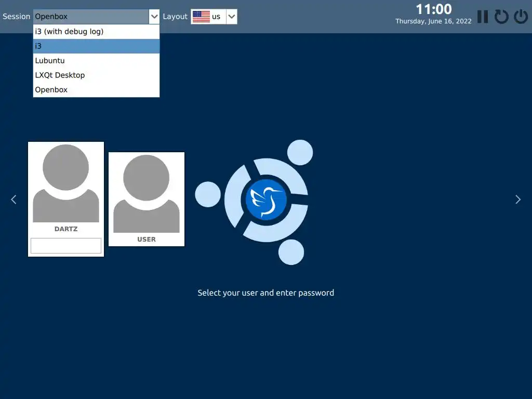Click the USER username label

146,240
